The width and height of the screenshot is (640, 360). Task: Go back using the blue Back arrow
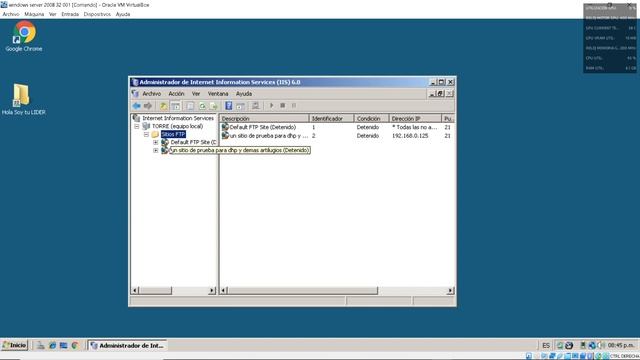[x=136, y=106]
